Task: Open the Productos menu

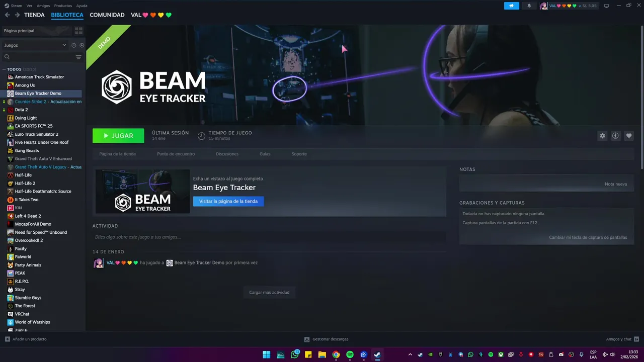Action: tap(63, 6)
